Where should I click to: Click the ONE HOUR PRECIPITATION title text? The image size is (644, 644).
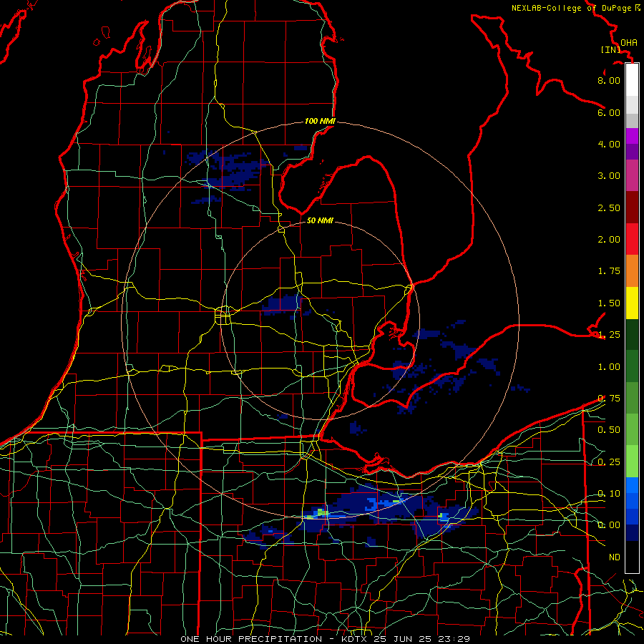[x=251, y=639]
